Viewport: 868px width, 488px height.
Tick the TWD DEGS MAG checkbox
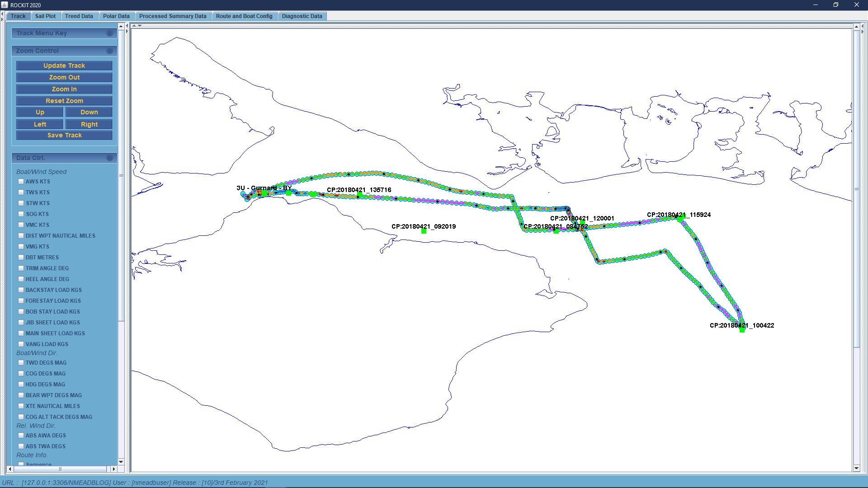coord(21,363)
